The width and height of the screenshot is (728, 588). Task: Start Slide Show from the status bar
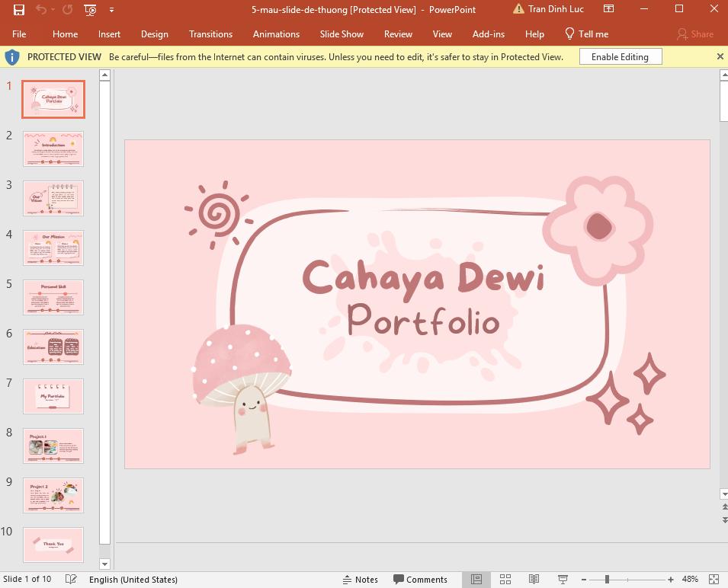(562, 579)
